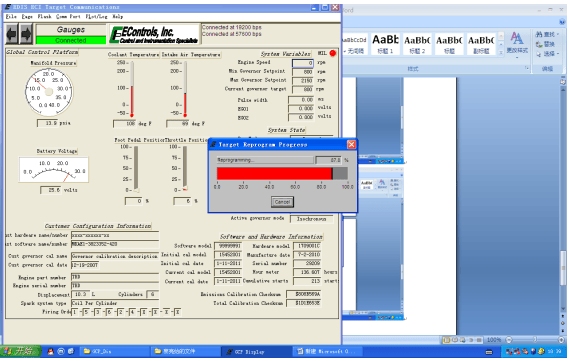Expand the Word styles gallery more arrow
Viewport: 570px width, 361px height.
tap(501, 52)
